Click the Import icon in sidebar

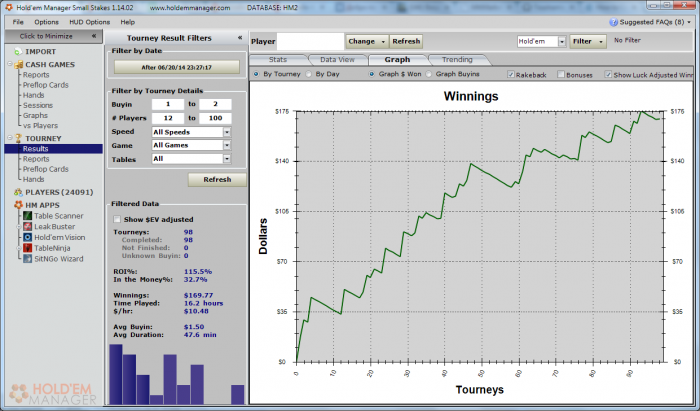coord(18,52)
